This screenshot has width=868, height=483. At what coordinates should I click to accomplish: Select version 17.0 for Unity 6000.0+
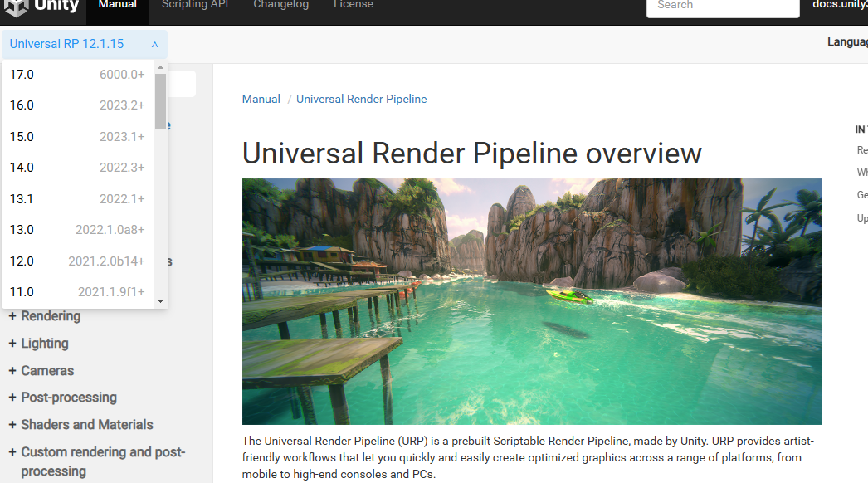[77, 74]
